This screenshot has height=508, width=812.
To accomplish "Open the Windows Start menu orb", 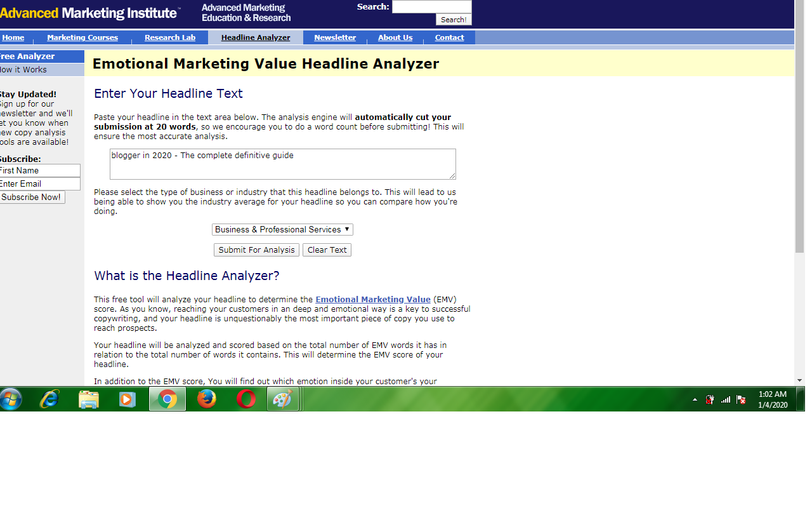I will tap(10, 399).
